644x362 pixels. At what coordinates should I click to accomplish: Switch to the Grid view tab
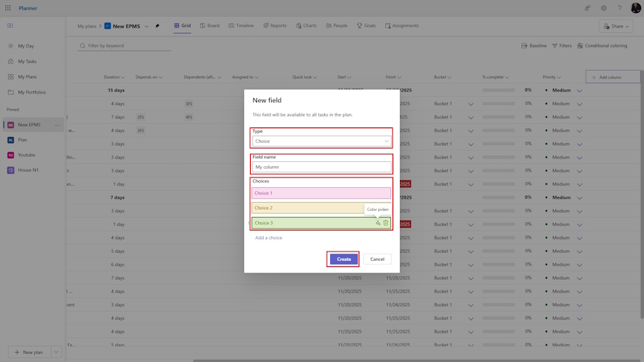[182, 26]
